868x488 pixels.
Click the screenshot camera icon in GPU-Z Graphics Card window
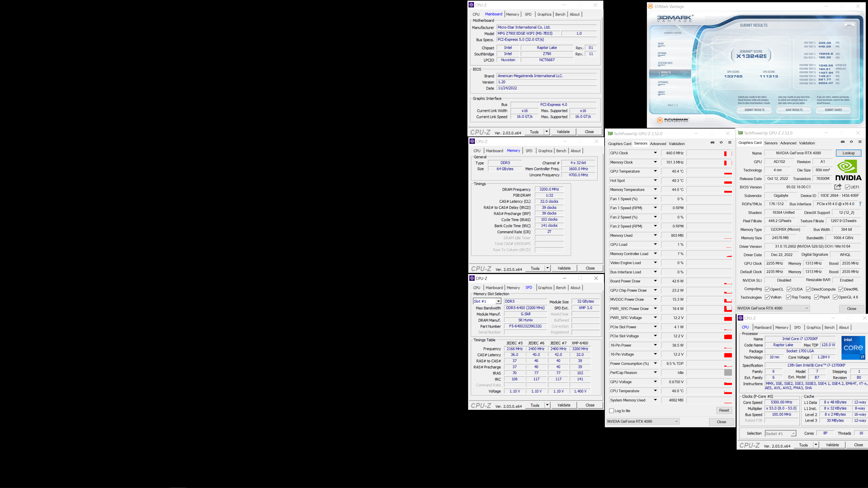(x=843, y=142)
